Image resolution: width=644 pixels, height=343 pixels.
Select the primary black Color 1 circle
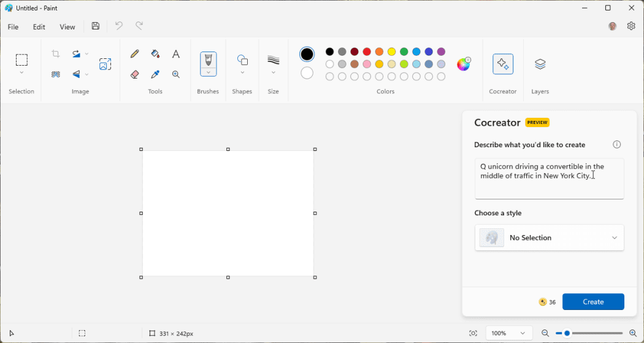point(307,54)
